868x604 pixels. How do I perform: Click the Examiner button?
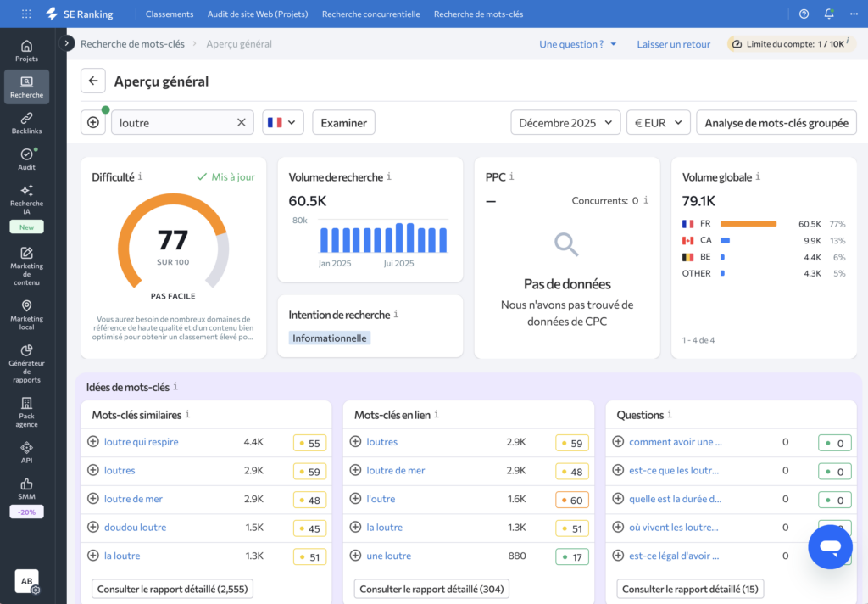[344, 122]
